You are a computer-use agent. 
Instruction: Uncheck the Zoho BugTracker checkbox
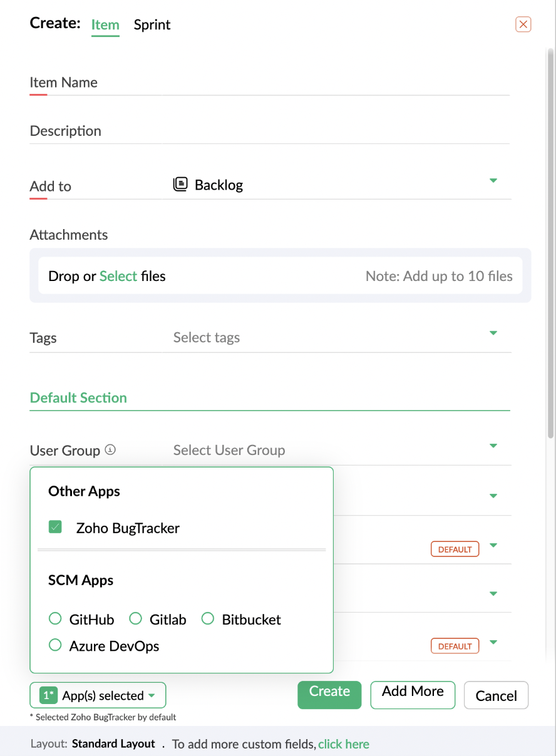[55, 528]
